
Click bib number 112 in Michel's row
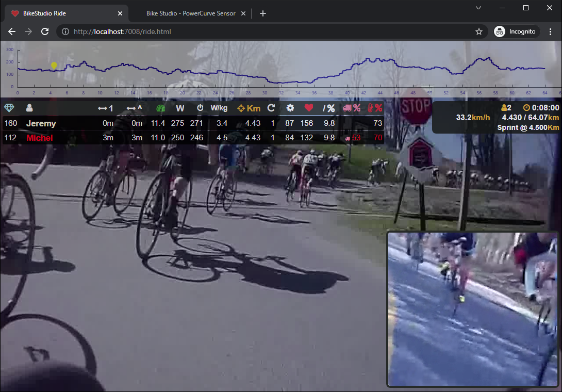(10, 138)
